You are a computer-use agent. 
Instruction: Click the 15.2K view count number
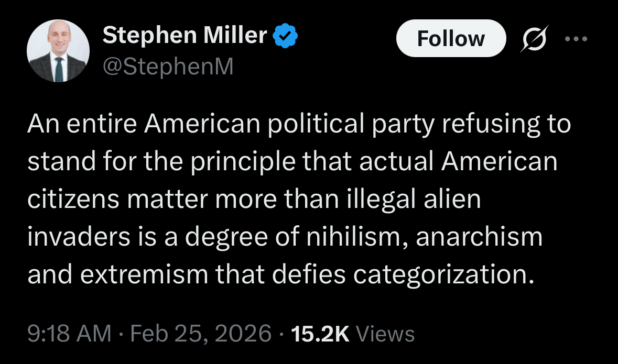320,333
